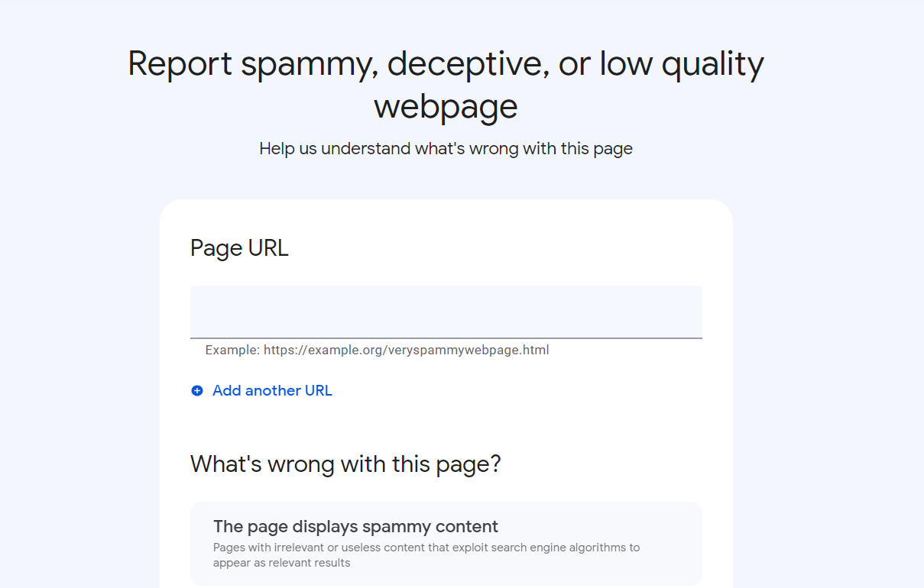Click the "Page URL" section heading
The image size is (924, 588).
coord(239,248)
